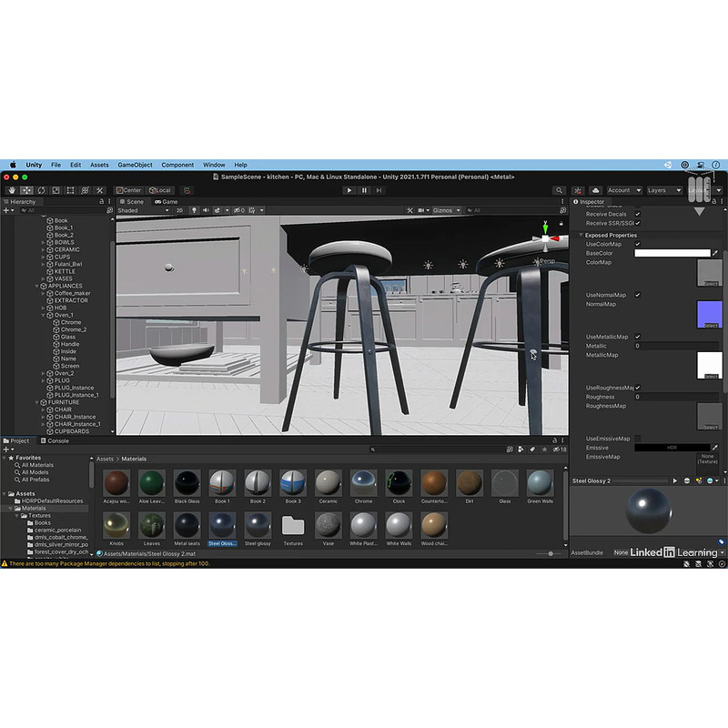Image resolution: width=728 pixels, height=728 pixels.
Task: Click the white BaseColor swatch
Action: click(672, 253)
